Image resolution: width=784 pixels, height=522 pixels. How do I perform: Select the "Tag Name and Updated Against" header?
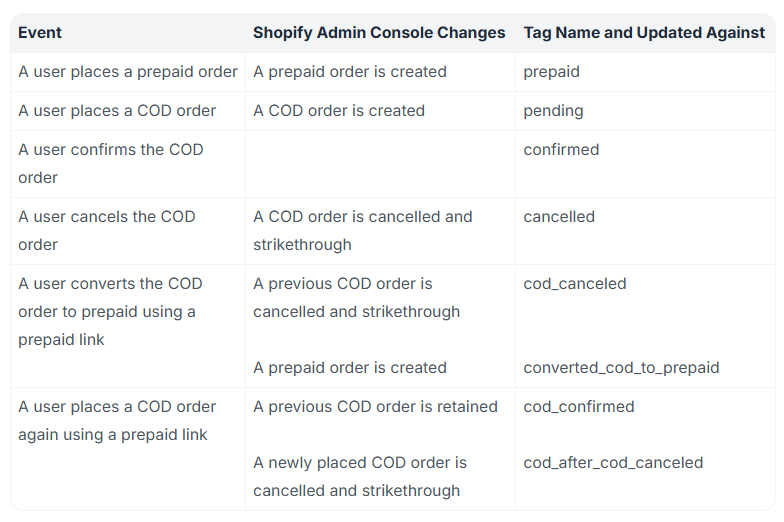pyautogui.click(x=644, y=33)
